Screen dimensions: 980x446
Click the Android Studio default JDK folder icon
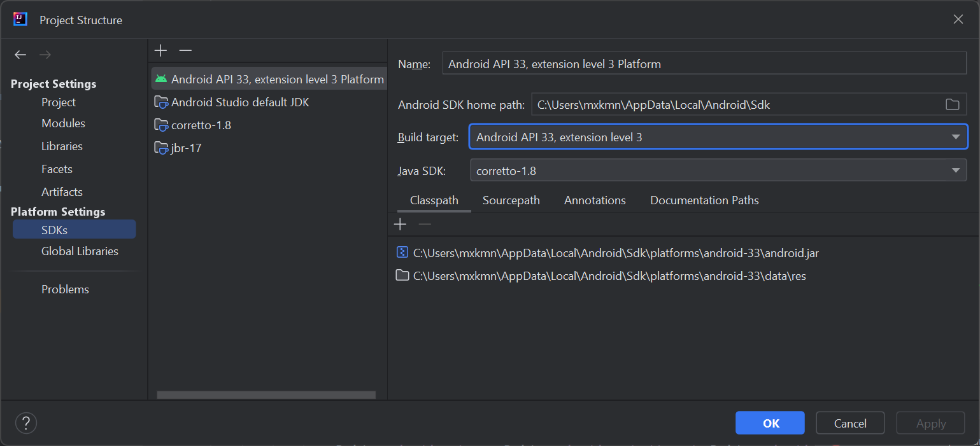[161, 102]
